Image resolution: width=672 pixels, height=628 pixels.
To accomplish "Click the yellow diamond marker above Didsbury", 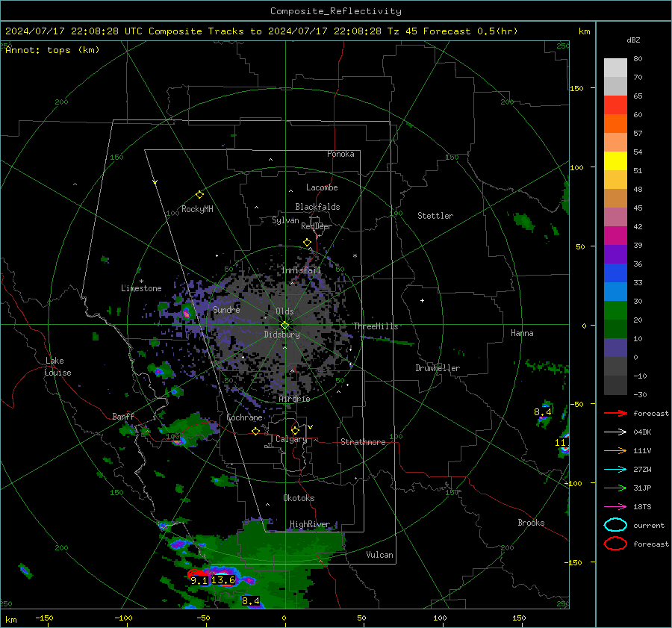I will click(x=284, y=326).
